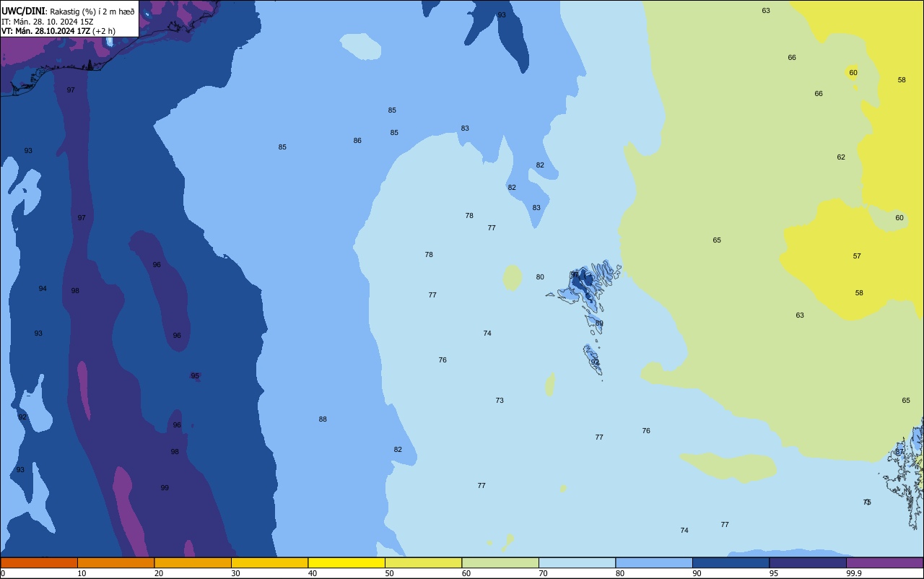Click the 'VT: Mán. 28.10.2024 17Z' line
Image resolution: width=924 pixels, height=579 pixels.
point(45,31)
